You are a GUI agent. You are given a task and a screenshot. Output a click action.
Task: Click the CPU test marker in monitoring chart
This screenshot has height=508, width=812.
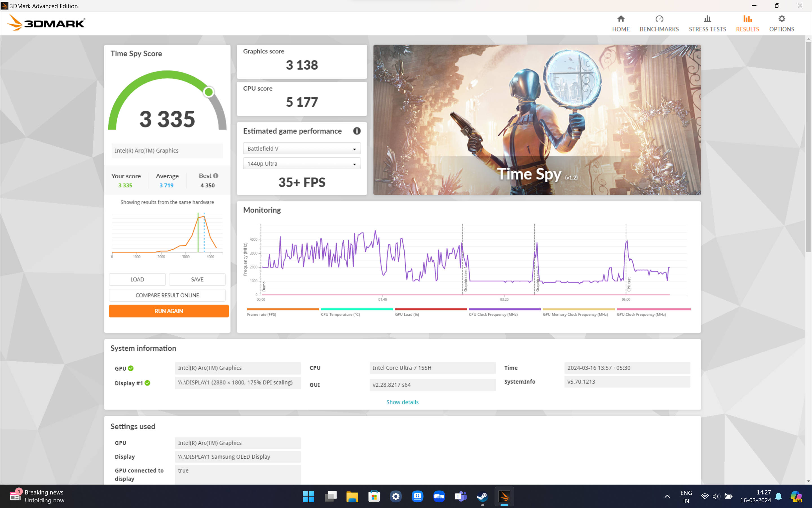(x=629, y=284)
